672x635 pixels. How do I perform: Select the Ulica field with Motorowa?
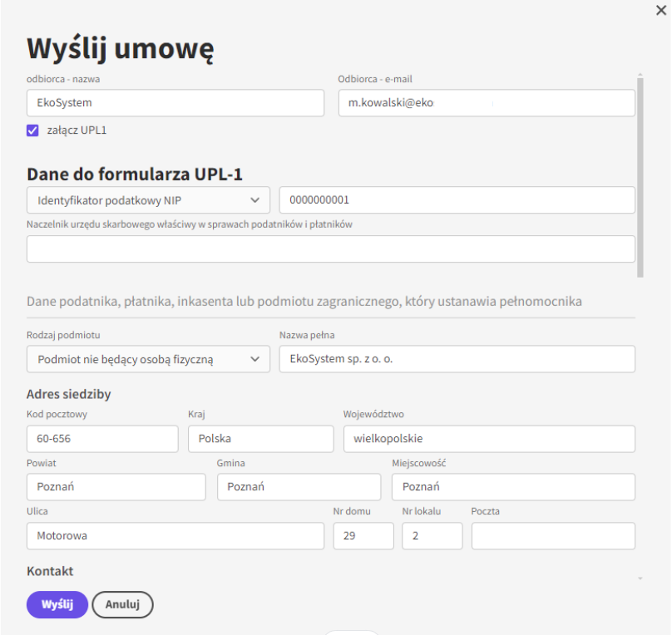175,535
